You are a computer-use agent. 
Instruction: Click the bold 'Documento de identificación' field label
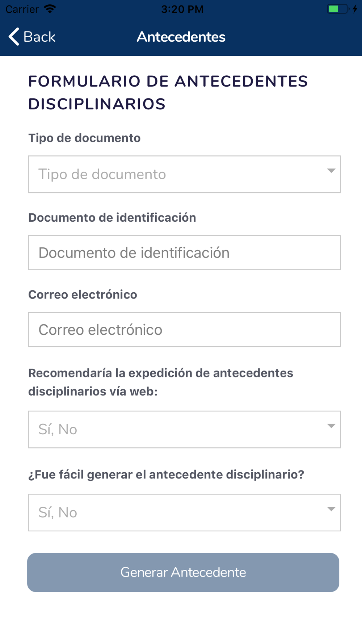112,218
